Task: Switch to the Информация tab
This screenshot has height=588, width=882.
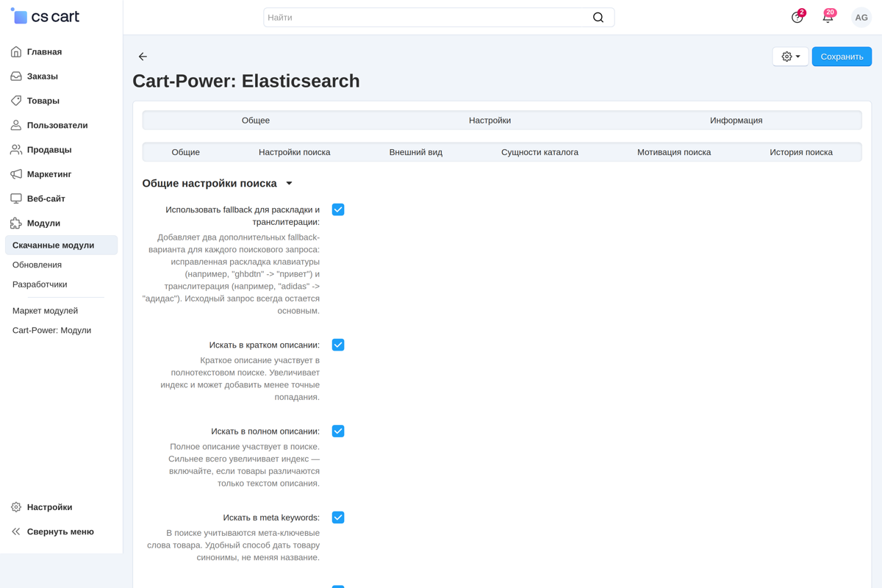Action: pos(736,121)
